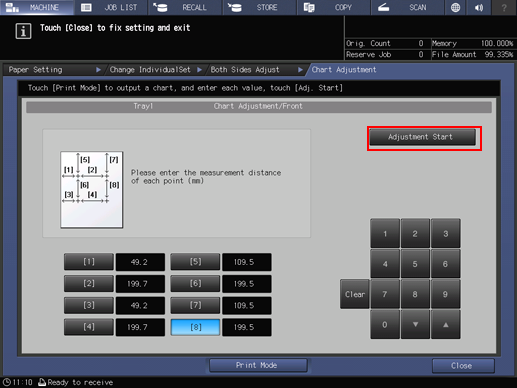The height and width of the screenshot is (388, 517).
Task: Go to Both Sides Adjust breadcrumb
Action: point(256,70)
